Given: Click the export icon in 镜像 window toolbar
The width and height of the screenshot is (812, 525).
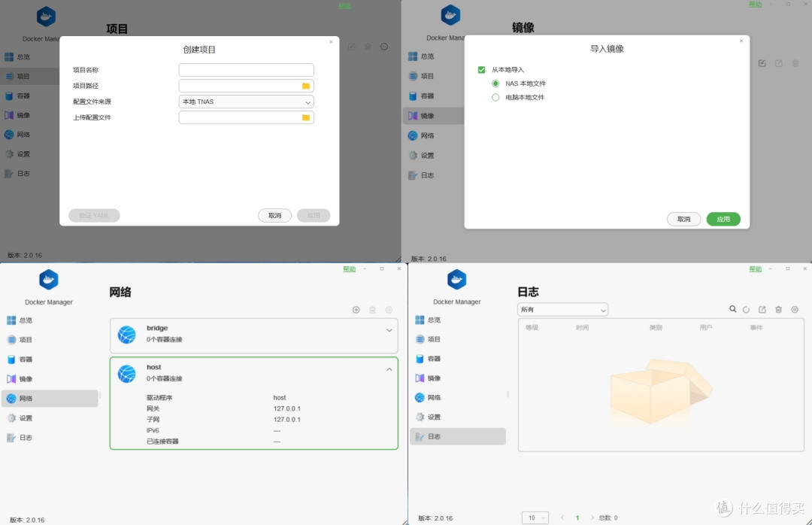Looking at the screenshot, I should (x=778, y=63).
